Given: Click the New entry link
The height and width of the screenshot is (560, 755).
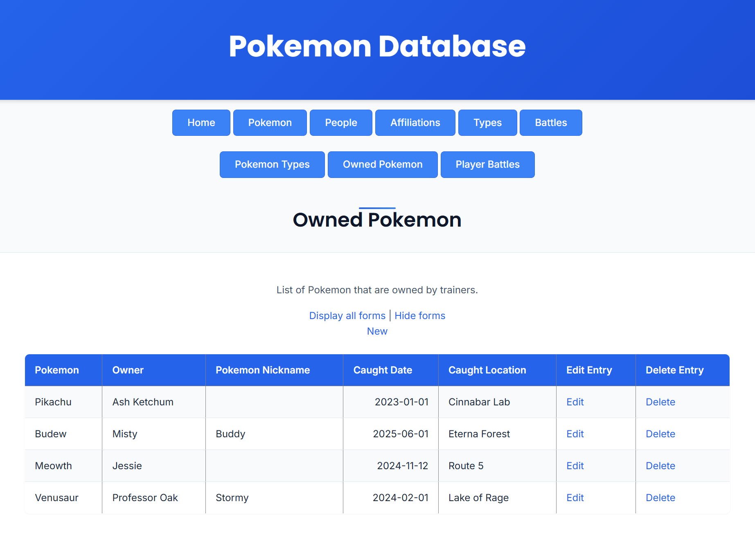Looking at the screenshot, I should pos(377,331).
